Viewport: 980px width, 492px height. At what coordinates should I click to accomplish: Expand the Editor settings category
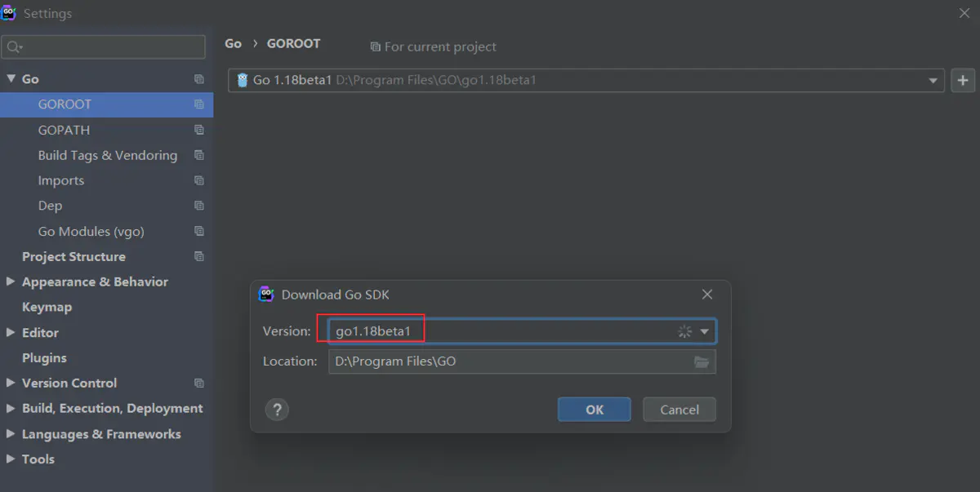pyautogui.click(x=11, y=332)
